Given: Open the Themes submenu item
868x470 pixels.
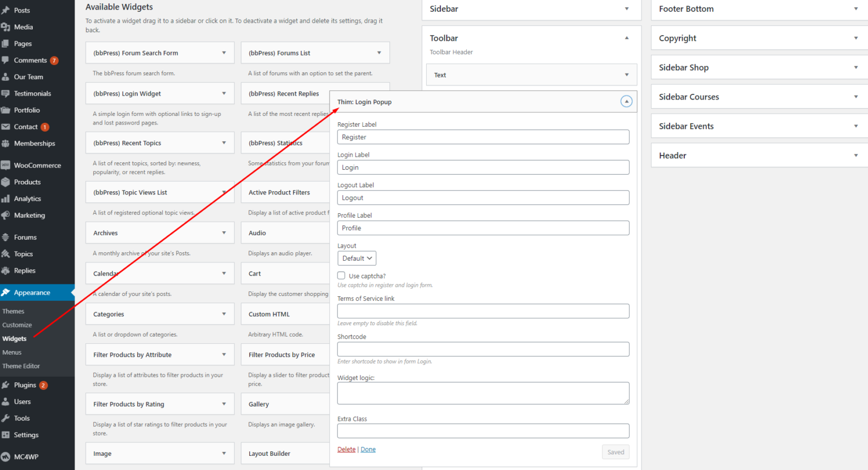Looking at the screenshot, I should (x=13, y=311).
